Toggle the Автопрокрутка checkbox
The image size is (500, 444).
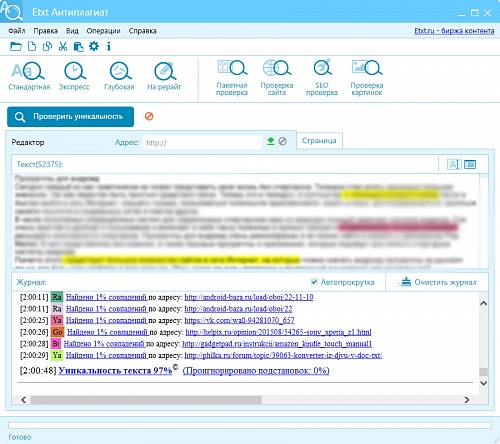pos(314,282)
